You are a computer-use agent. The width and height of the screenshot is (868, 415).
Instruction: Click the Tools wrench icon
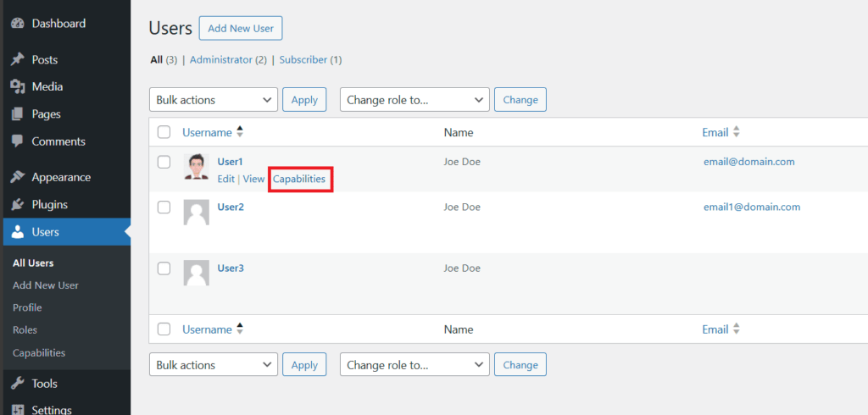click(x=17, y=384)
